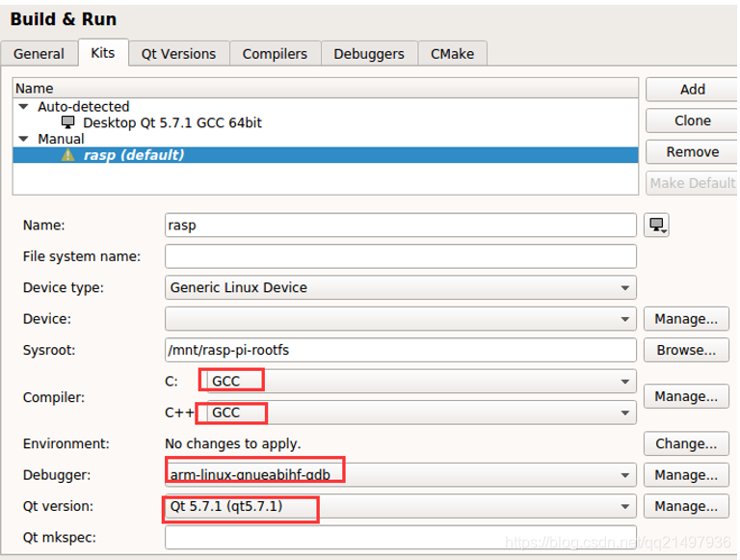
Task: Switch to the Qt Versions tab
Action: click(179, 54)
